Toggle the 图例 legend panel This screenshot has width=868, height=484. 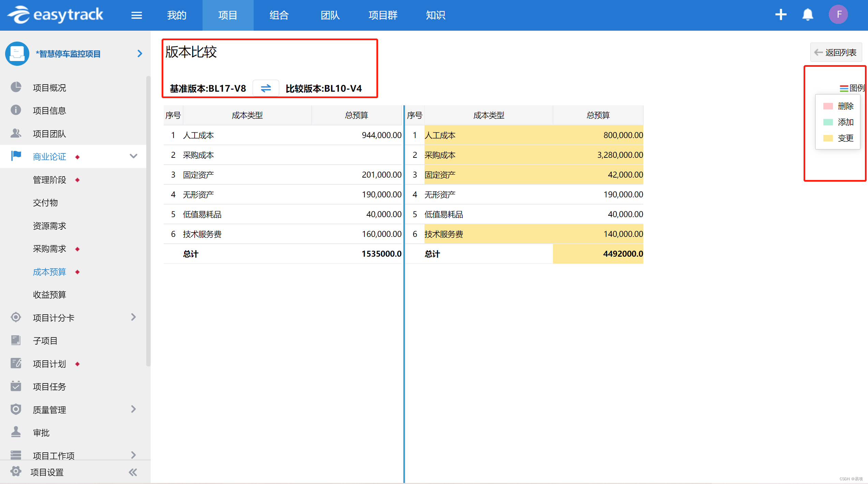[x=852, y=88]
